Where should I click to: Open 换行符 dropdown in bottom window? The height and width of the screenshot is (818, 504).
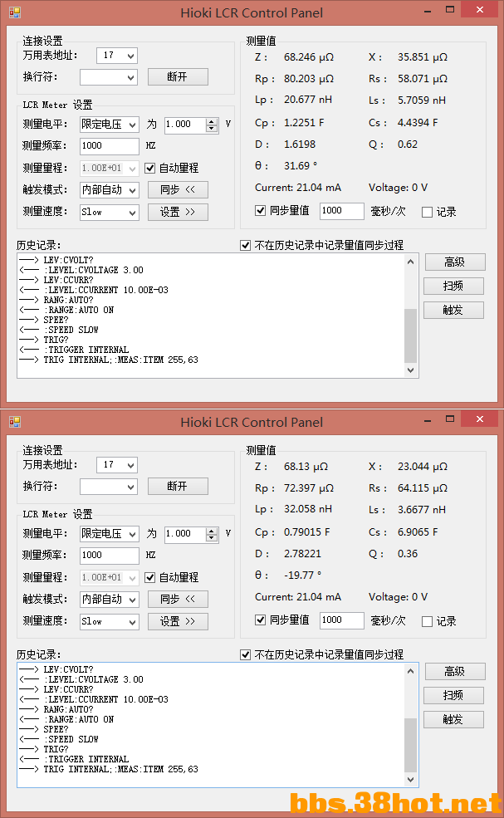point(109,487)
